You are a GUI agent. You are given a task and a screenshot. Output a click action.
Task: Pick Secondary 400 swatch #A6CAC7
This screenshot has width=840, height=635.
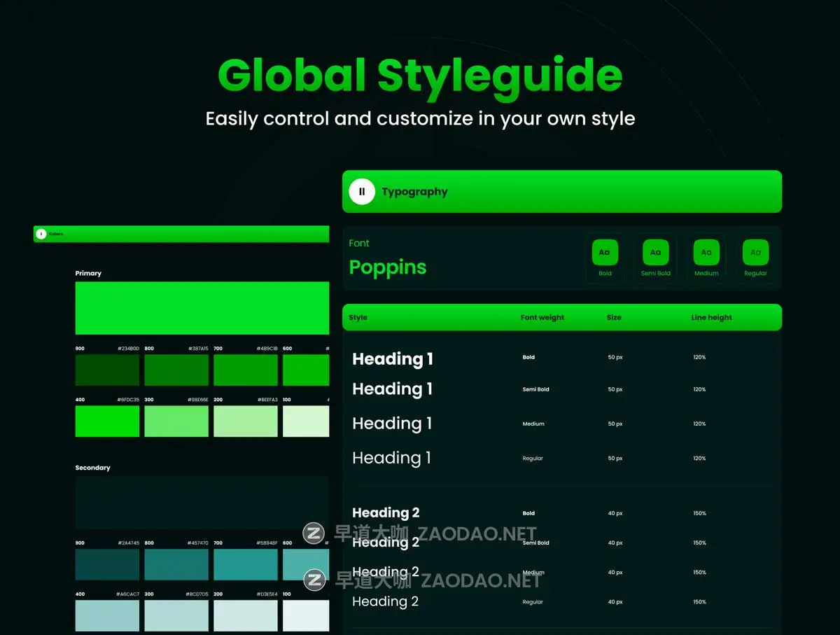point(107,615)
